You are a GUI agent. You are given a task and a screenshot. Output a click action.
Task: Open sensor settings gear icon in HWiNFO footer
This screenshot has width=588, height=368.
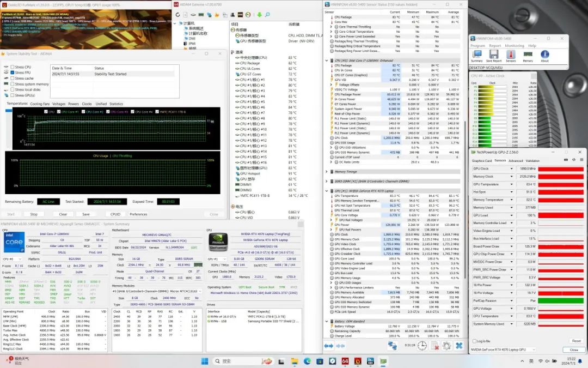click(x=446, y=346)
